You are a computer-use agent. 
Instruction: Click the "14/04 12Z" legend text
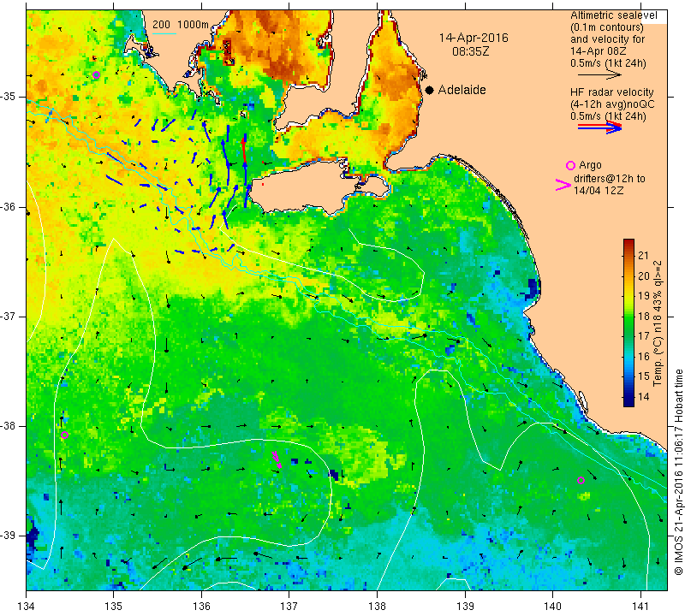point(599,190)
